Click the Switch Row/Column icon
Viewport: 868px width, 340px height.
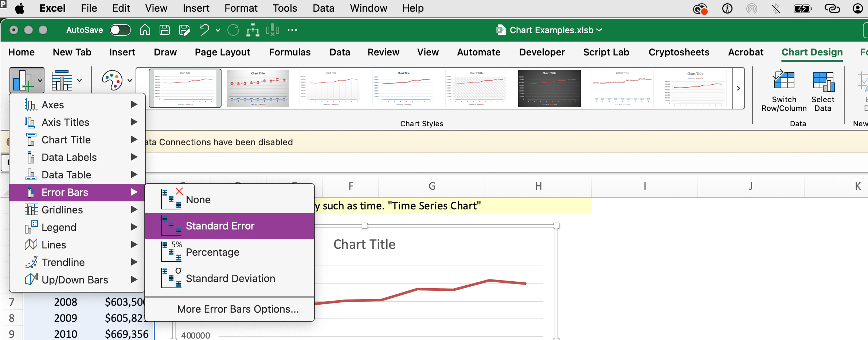click(784, 81)
